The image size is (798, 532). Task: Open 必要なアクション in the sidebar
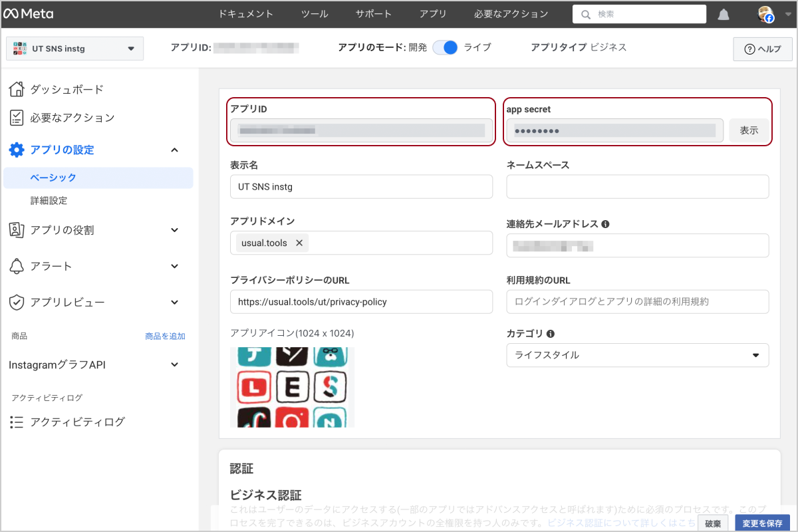(72, 118)
